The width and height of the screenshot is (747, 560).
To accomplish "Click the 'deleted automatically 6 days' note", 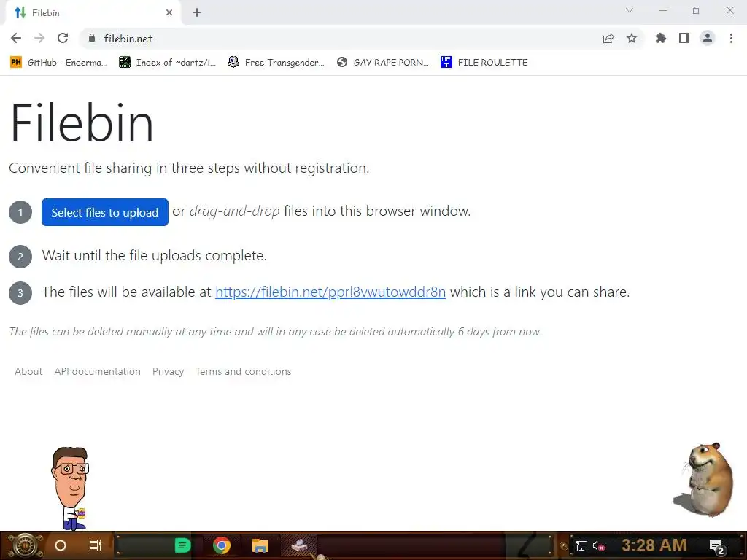I will (275, 332).
